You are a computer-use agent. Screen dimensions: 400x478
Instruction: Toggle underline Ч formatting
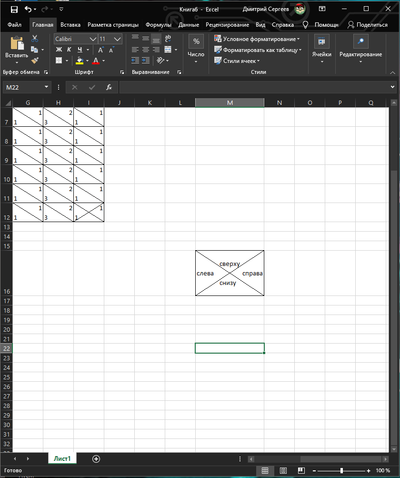click(x=80, y=50)
